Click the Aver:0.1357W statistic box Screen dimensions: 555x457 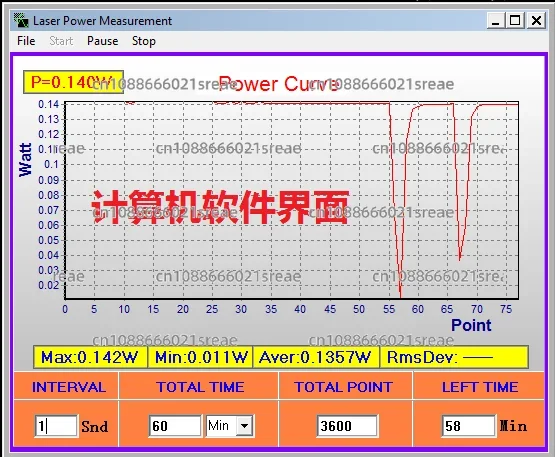316,357
